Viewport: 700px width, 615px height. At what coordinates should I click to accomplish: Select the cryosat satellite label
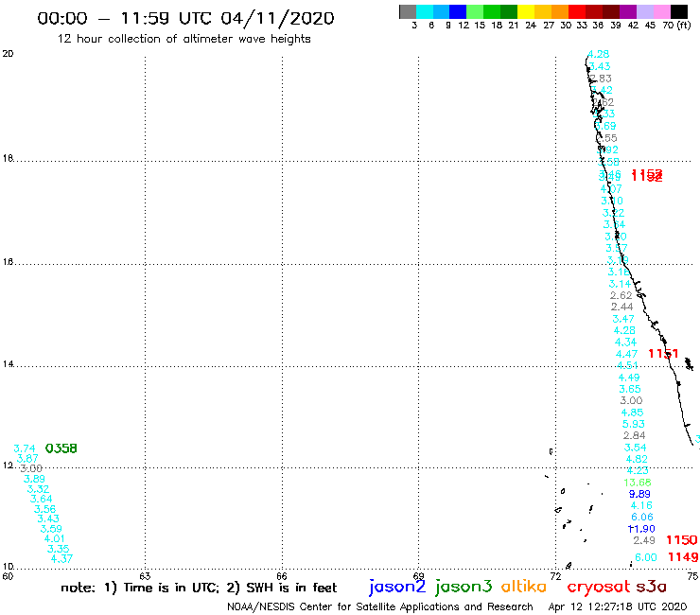point(598,588)
